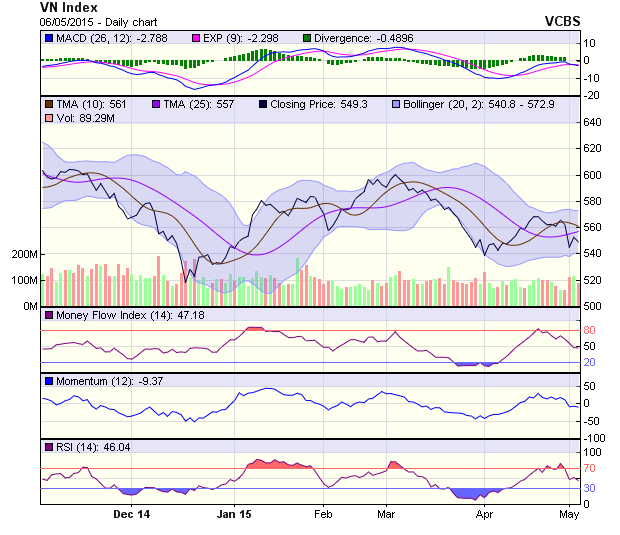Click the Dec 14 date axis label
This screenshot has width=620, height=535.
tap(132, 515)
